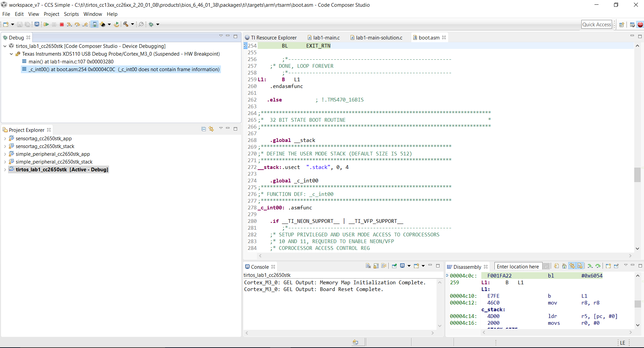The width and height of the screenshot is (644, 348).
Task: Toggle the highlighted Connect Target toolbar button
Action: tap(95, 24)
